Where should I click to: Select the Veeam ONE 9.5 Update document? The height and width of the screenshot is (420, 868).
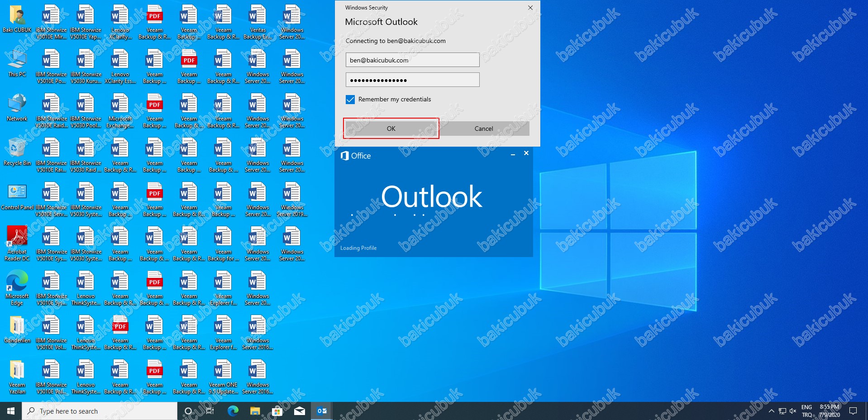[x=223, y=377]
